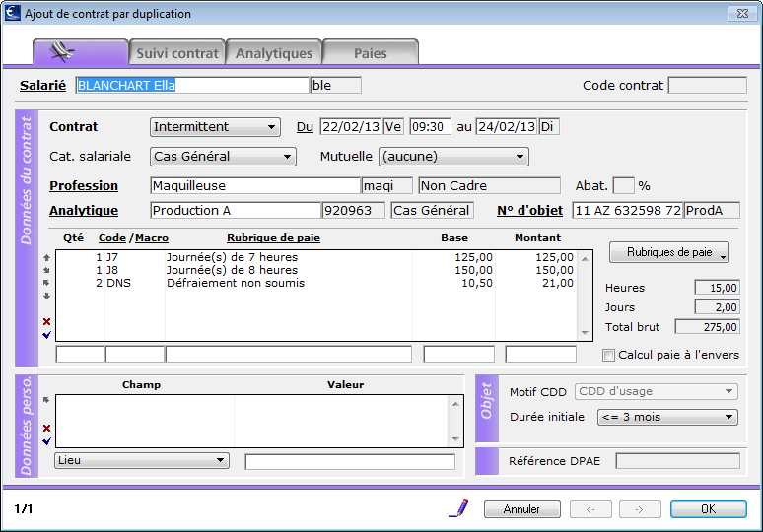Screen dimensions: 763x532
Task: Click the pen icon next to Annuler
Action: 458,508
